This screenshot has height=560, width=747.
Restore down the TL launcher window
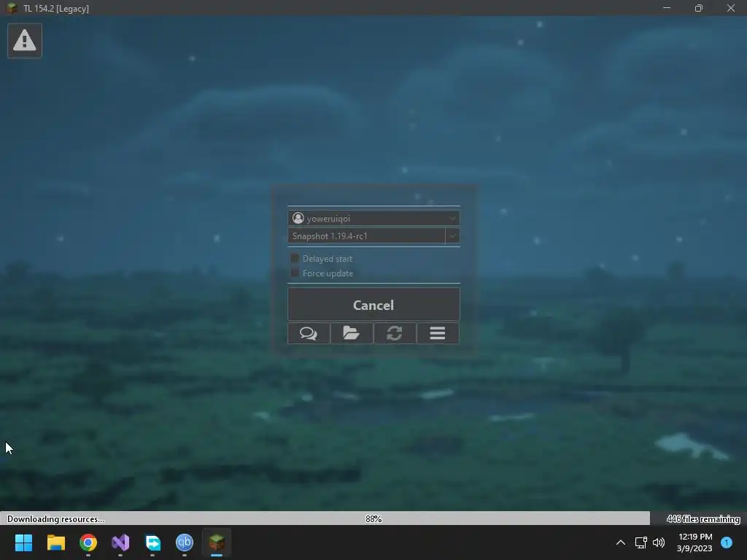point(698,8)
